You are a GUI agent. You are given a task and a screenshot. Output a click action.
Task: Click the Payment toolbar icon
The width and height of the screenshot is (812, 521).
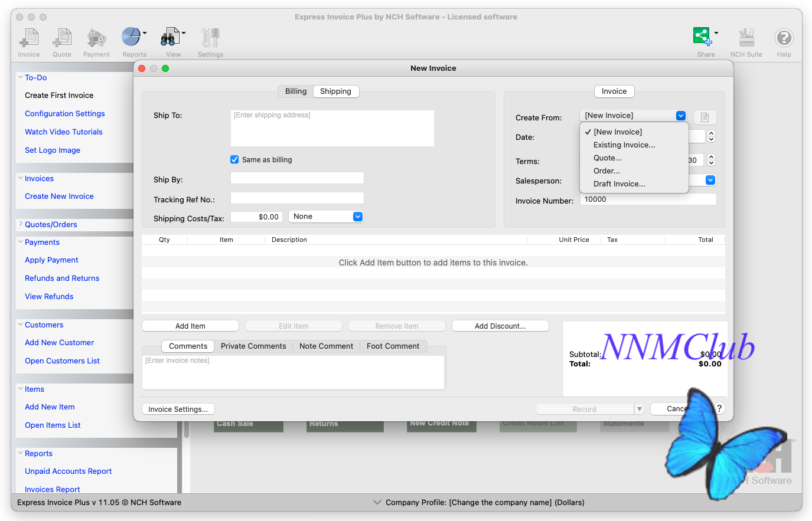pos(96,39)
